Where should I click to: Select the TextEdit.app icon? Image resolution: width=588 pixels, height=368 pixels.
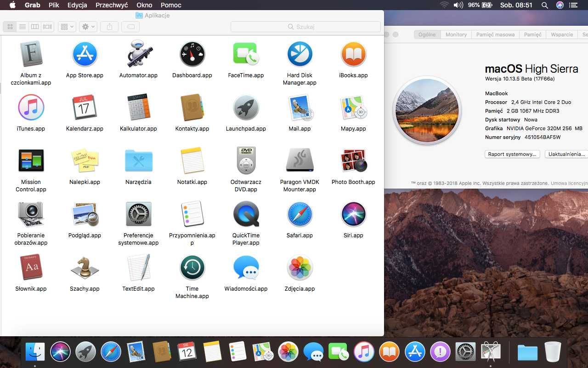coord(138,267)
